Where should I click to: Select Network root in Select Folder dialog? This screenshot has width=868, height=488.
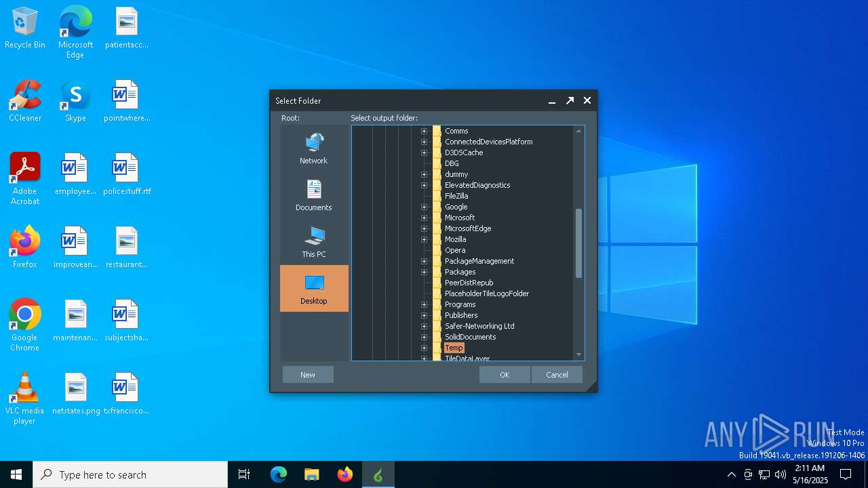[x=313, y=148]
